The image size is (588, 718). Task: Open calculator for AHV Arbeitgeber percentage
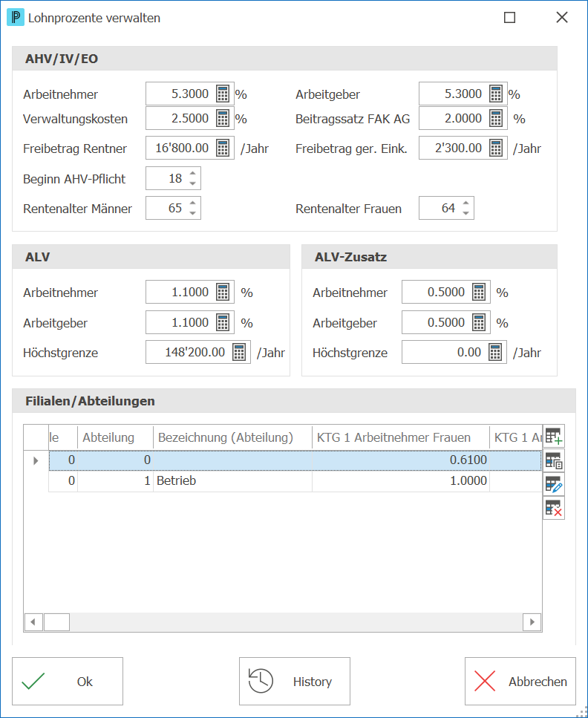(x=496, y=94)
